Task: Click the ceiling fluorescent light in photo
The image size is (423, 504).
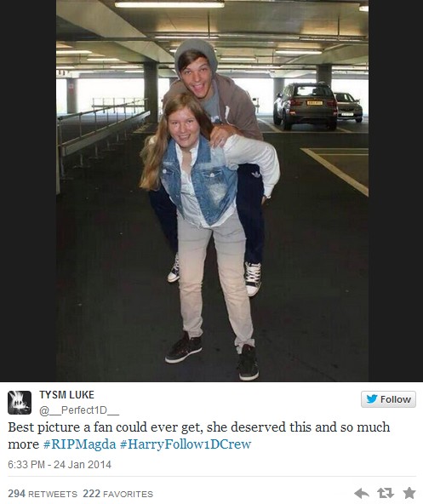Action: pos(169,4)
